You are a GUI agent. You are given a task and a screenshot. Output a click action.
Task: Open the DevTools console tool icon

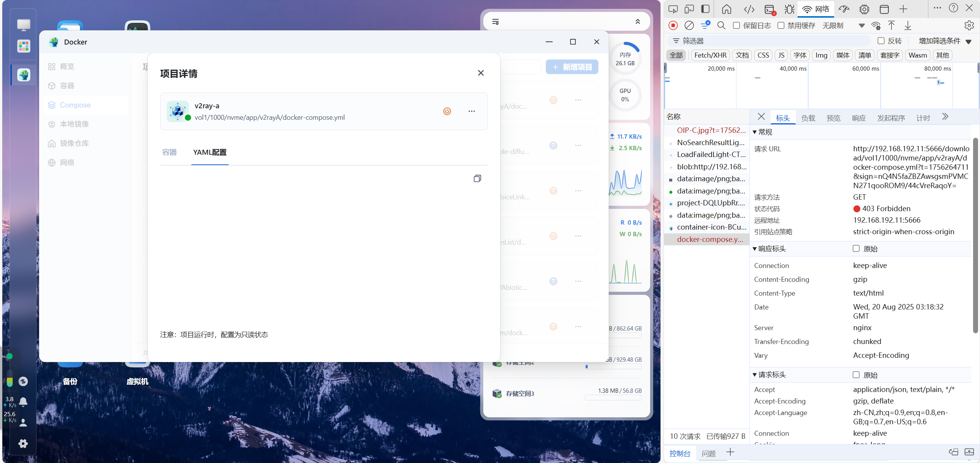pos(770,10)
